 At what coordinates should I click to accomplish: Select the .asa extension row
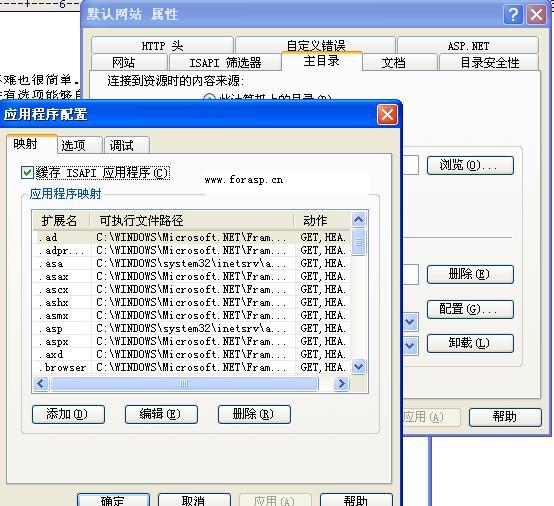tap(192, 263)
